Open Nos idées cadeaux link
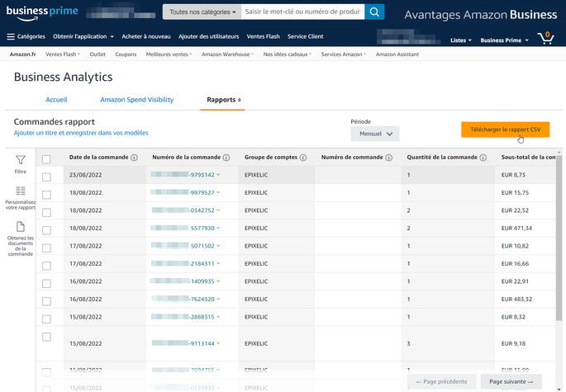Image resolution: width=566 pixels, height=392 pixels. tap(288, 54)
